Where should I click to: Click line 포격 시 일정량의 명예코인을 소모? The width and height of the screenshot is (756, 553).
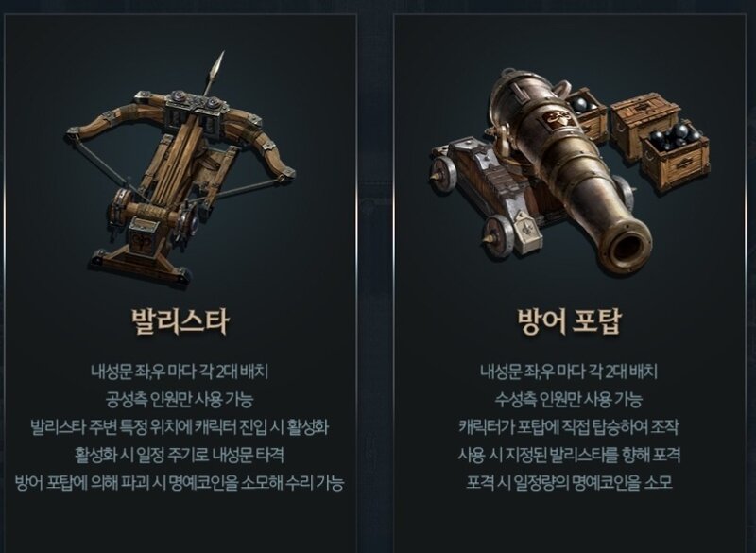coord(569,482)
